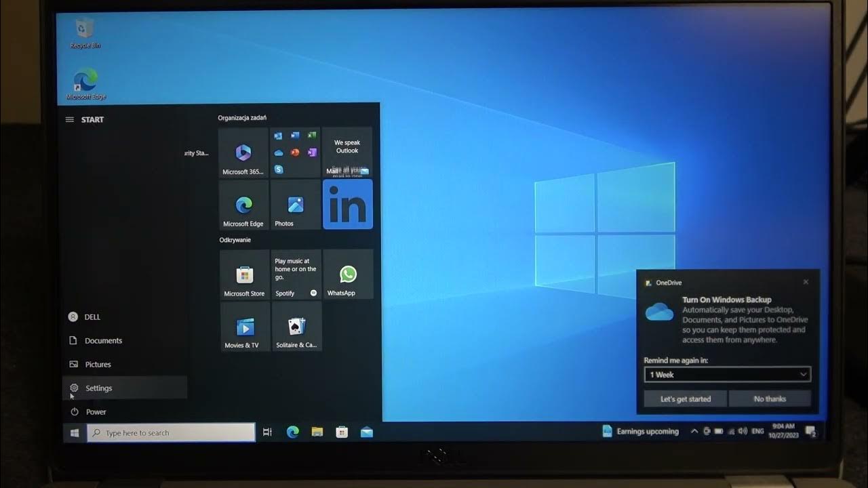Viewport: 868px width, 488px height.
Task: Click the Windows Start button
Action: tap(75, 432)
